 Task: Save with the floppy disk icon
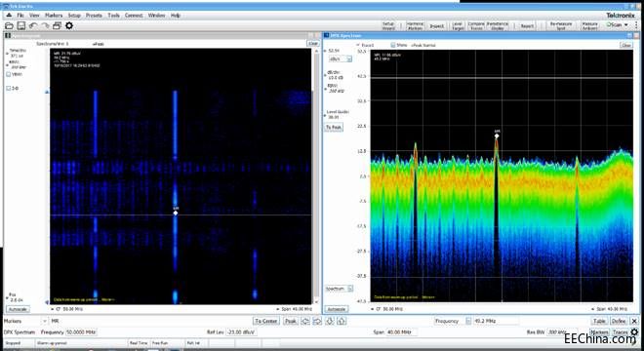coord(20,26)
